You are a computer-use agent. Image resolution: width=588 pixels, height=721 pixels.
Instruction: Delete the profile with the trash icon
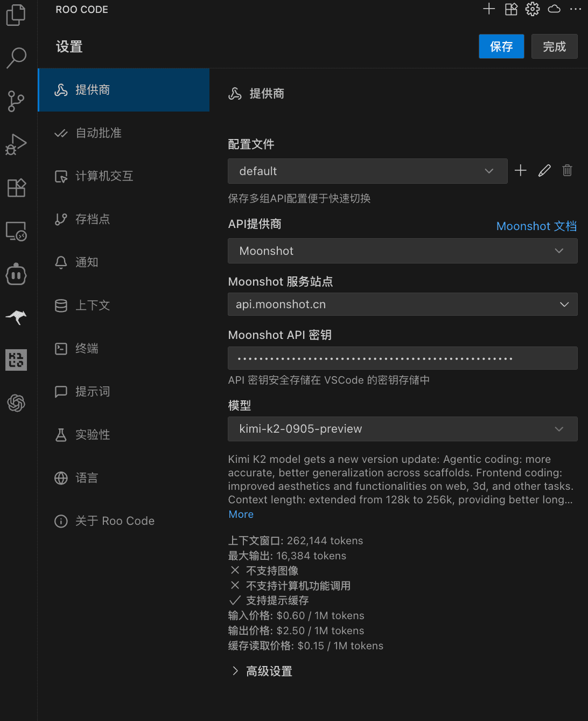[567, 170]
